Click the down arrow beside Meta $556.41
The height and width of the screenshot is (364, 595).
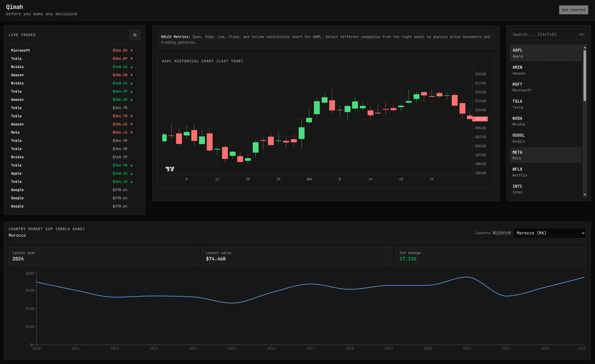(x=132, y=132)
